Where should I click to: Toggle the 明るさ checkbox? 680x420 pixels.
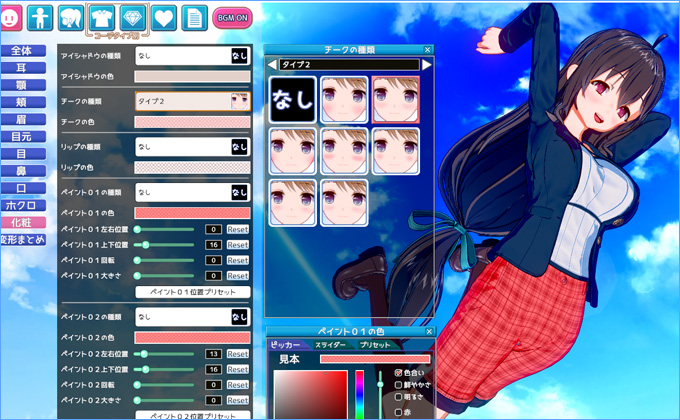(x=399, y=396)
